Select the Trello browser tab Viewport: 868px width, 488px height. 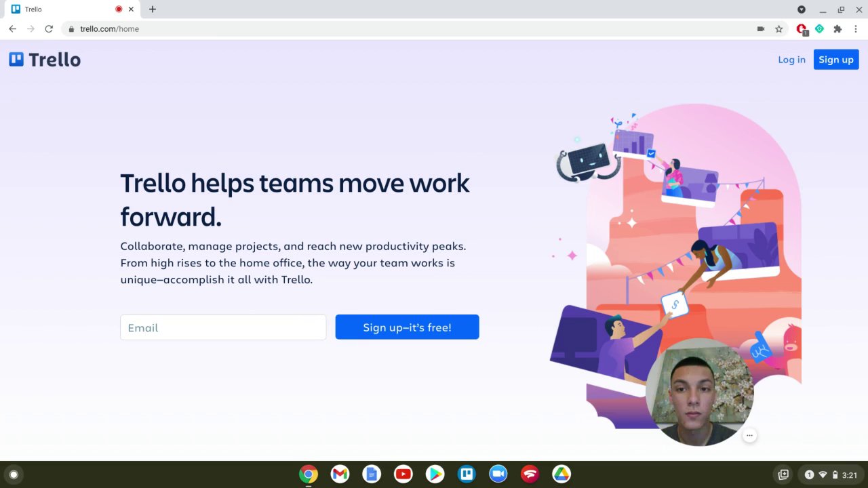click(72, 9)
